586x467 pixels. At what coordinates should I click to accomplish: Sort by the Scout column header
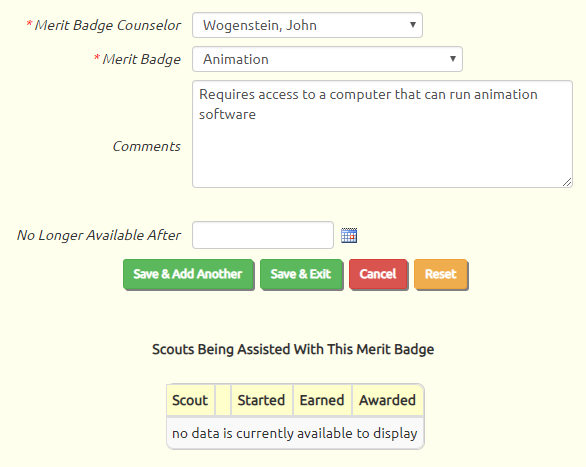click(191, 400)
